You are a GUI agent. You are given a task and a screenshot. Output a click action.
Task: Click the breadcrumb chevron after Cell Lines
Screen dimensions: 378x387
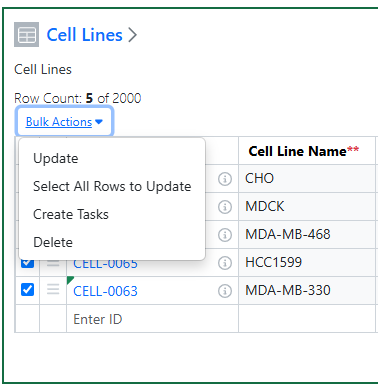click(133, 35)
